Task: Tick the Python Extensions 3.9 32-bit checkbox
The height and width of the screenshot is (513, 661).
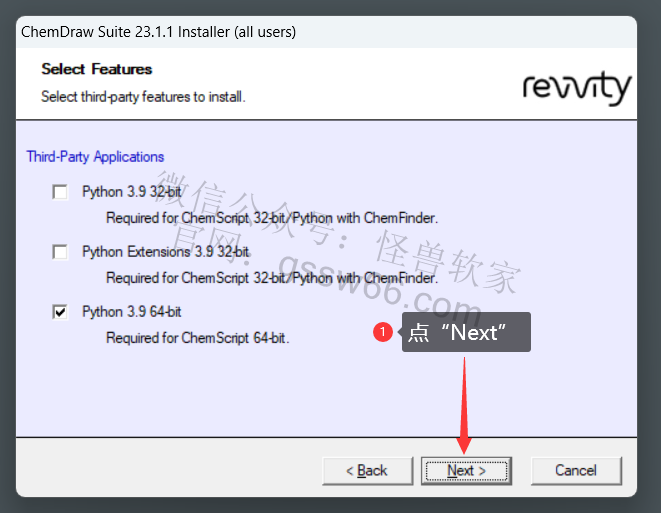Action: pos(60,252)
